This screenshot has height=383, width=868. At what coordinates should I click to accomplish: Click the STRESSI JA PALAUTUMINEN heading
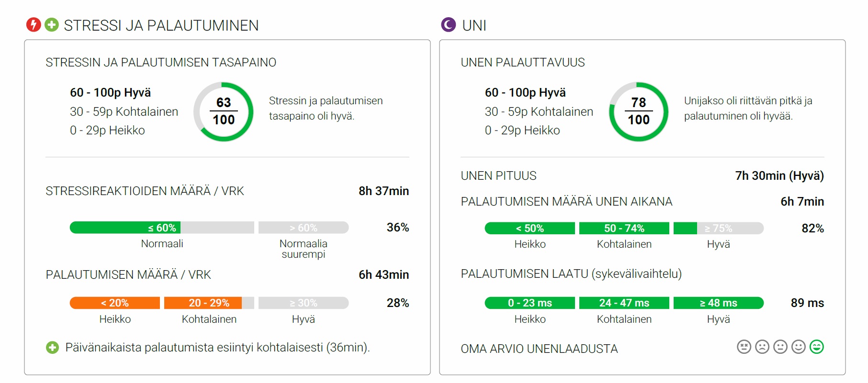(161, 25)
